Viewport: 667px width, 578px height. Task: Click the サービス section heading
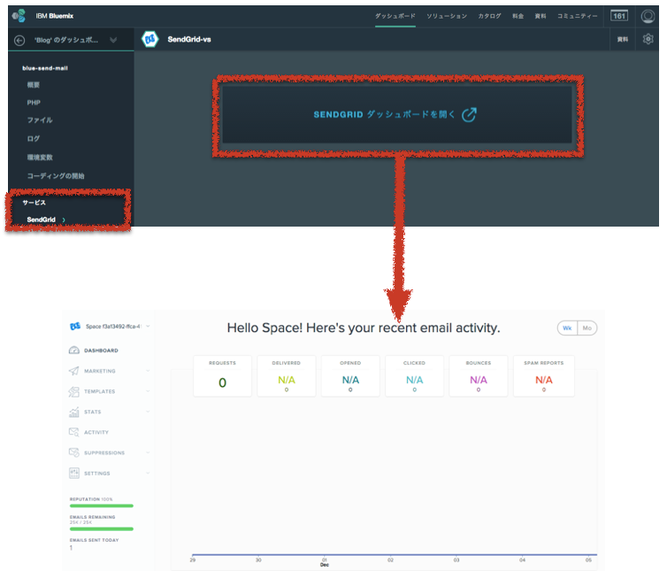pos(34,203)
